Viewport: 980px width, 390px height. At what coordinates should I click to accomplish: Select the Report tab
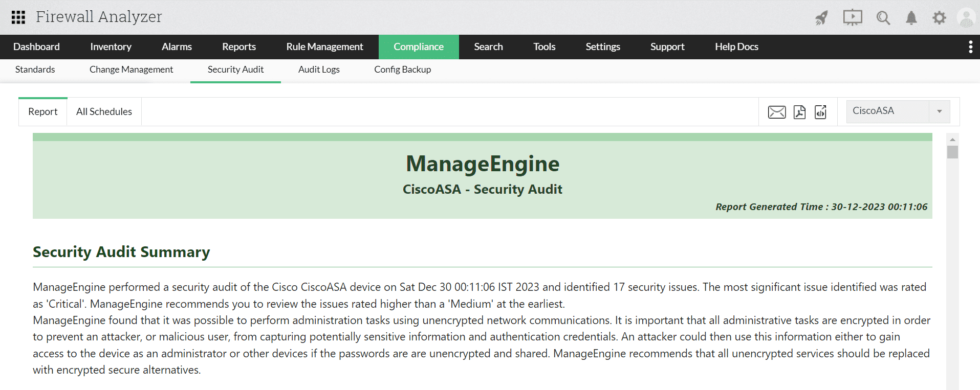click(x=43, y=111)
